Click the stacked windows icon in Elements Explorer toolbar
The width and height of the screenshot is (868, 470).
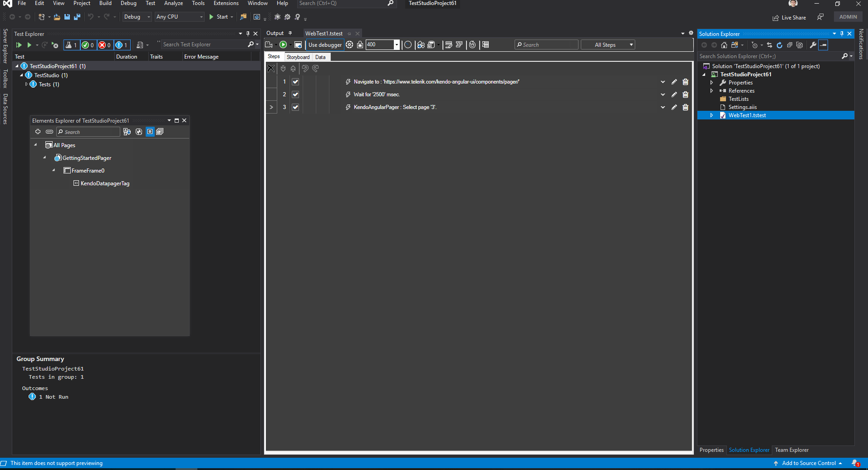160,132
